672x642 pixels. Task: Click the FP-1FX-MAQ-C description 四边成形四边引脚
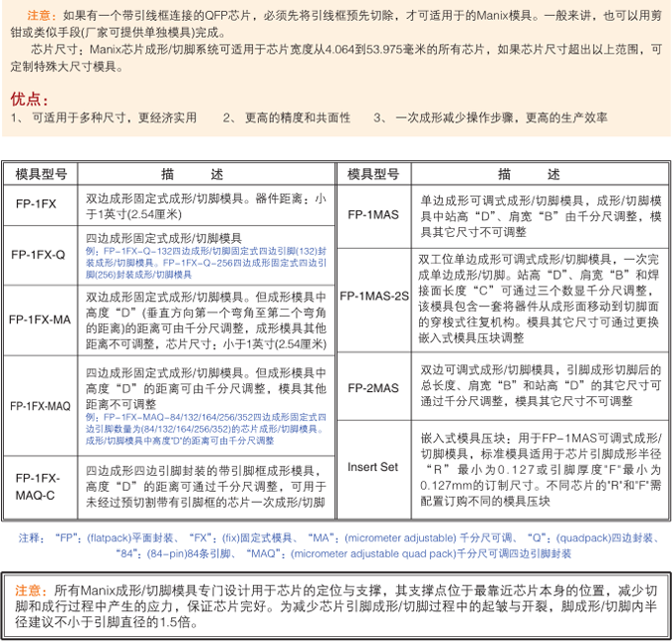(x=206, y=487)
